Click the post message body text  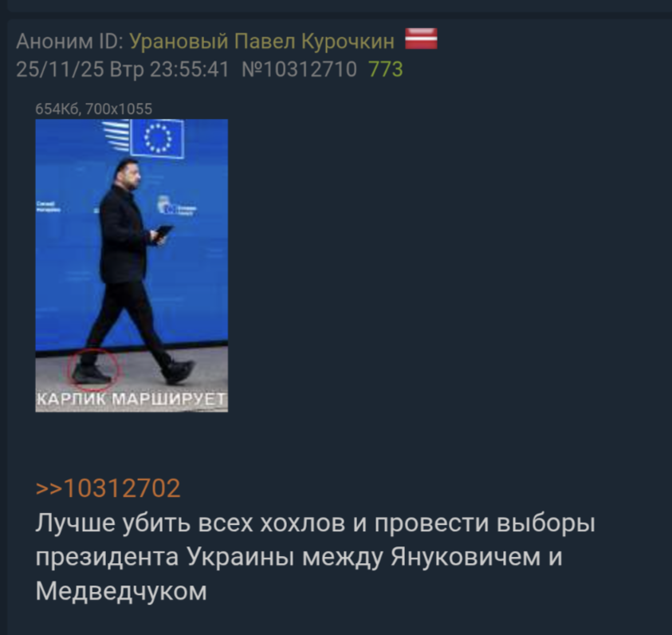(315, 557)
